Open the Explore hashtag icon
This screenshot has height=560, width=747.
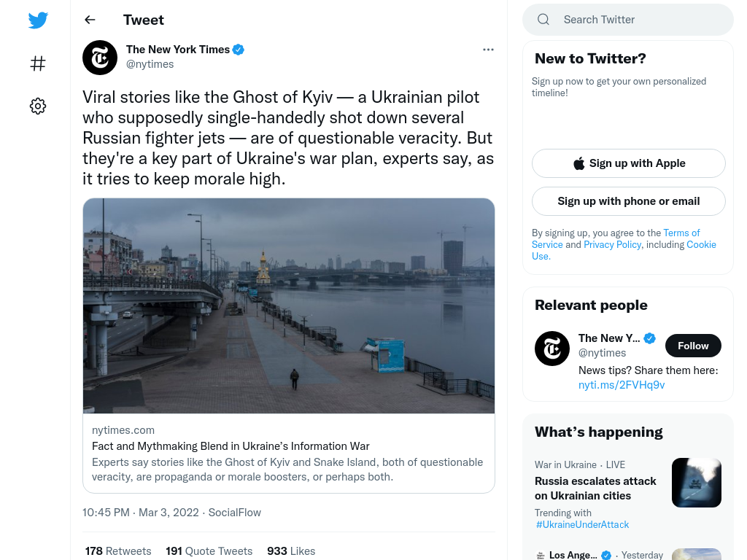pos(38,63)
